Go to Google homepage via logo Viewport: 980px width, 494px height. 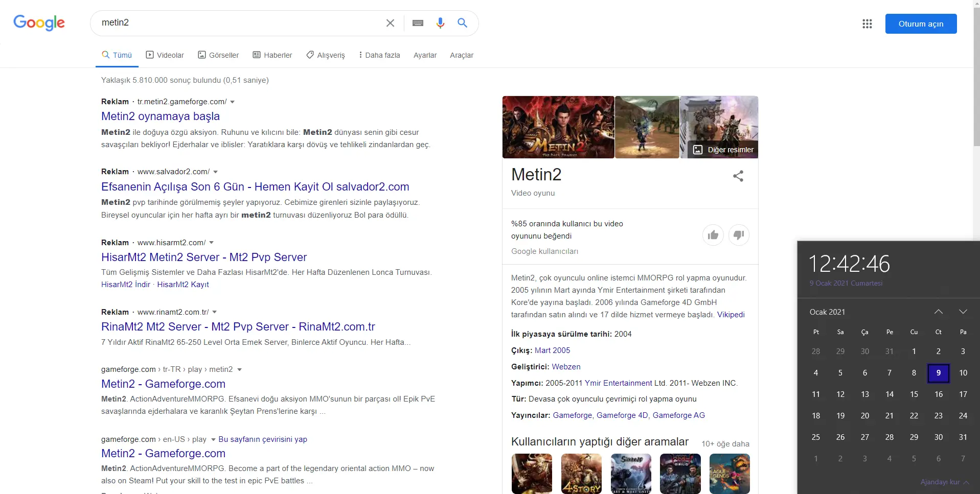tap(39, 23)
